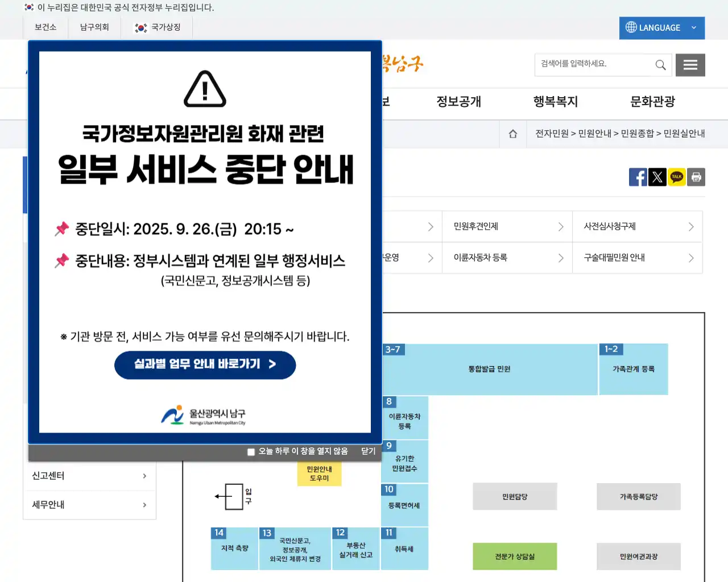Open the 행복복지 main menu

(x=556, y=102)
